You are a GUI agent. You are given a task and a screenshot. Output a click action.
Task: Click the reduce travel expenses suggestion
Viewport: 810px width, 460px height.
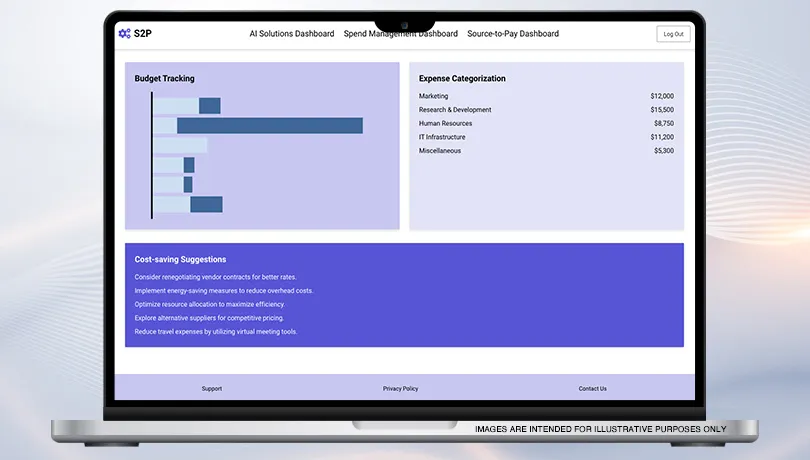(x=215, y=331)
